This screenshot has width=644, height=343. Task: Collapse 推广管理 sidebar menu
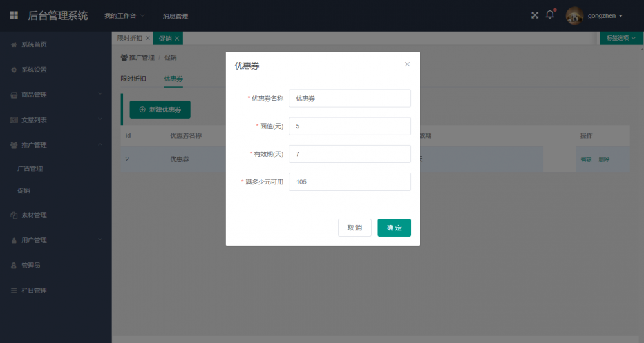(56, 145)
